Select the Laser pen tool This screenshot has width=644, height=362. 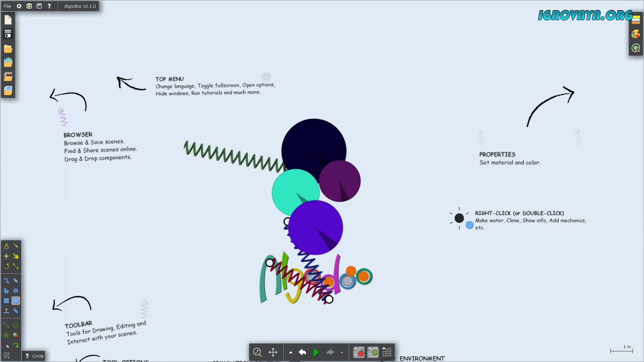6,345
